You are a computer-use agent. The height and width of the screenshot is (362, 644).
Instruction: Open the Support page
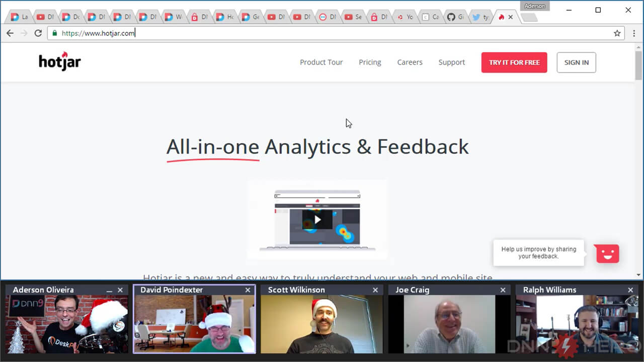tap(451, 62)
